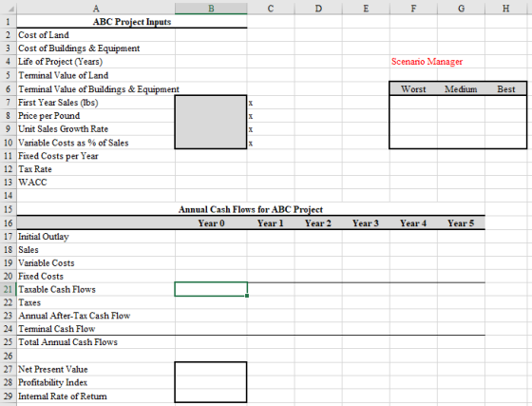Click the 'Taxes' row label
Image resolution: width=532 pixels, height=406 pixels.
pos(29,302)
